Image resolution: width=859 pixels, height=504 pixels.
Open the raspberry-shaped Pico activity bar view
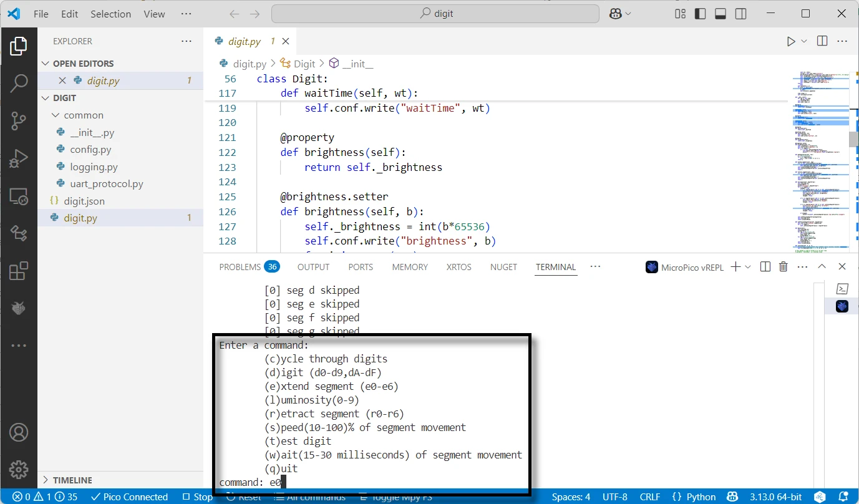point(19,308)
